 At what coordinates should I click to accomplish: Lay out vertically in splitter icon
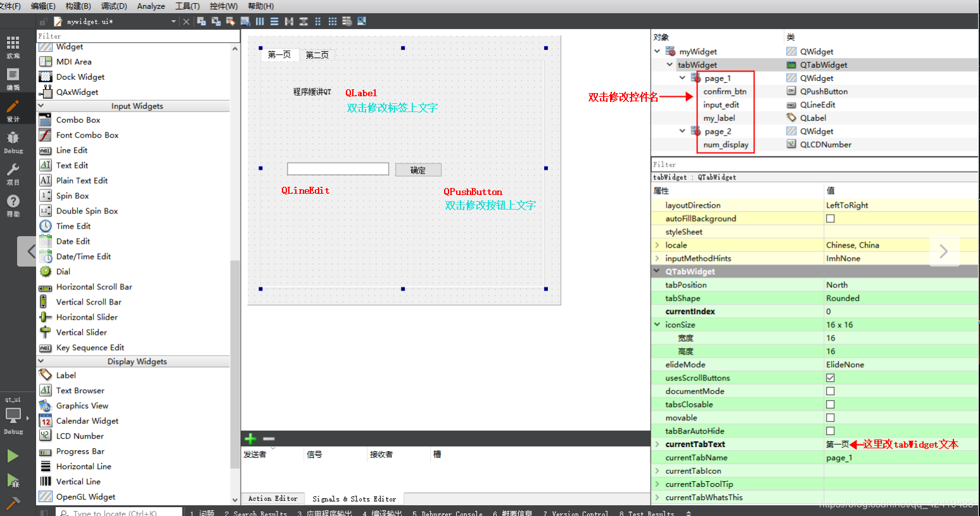pos(303,21)
